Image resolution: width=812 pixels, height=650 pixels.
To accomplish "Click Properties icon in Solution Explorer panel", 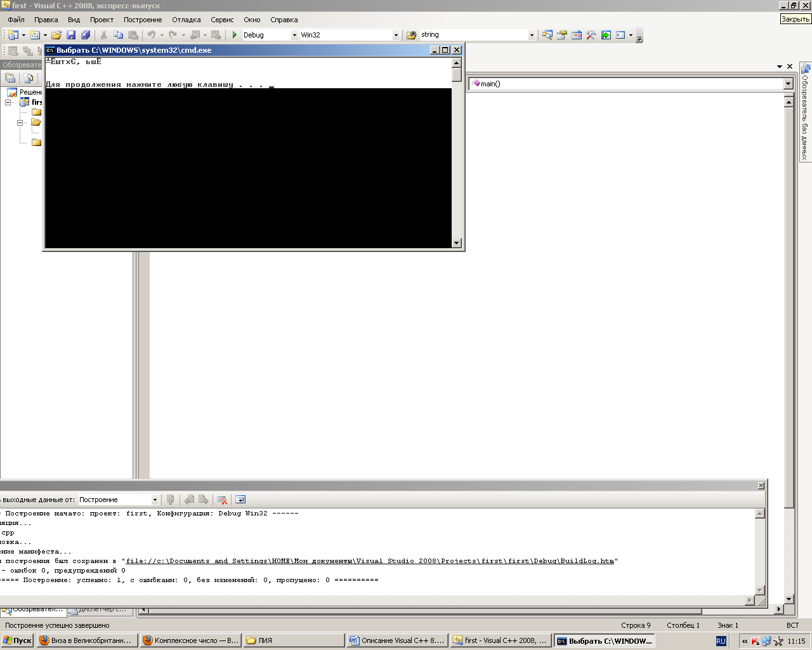I will (10, 78).
